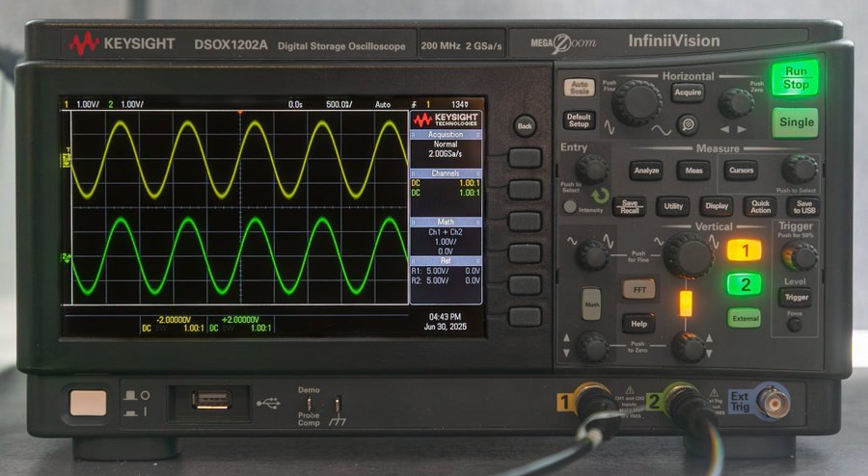Open the Save/Recall key

[630, 207]
